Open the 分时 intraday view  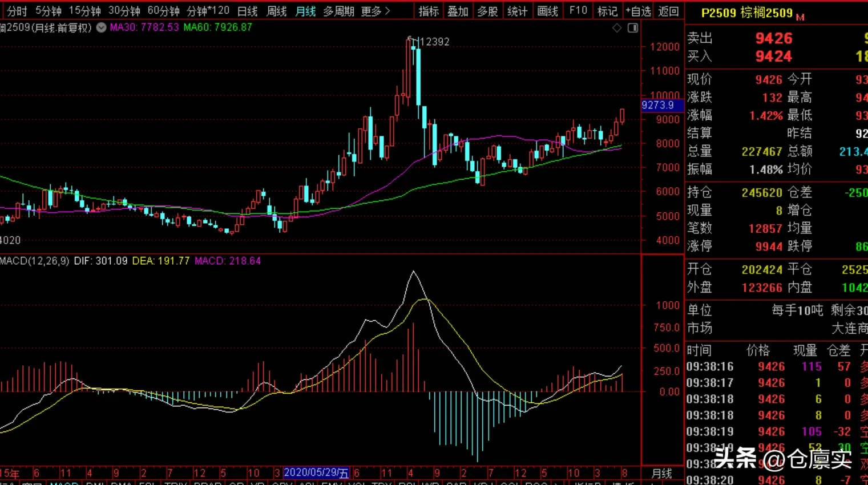pos(17,11)
